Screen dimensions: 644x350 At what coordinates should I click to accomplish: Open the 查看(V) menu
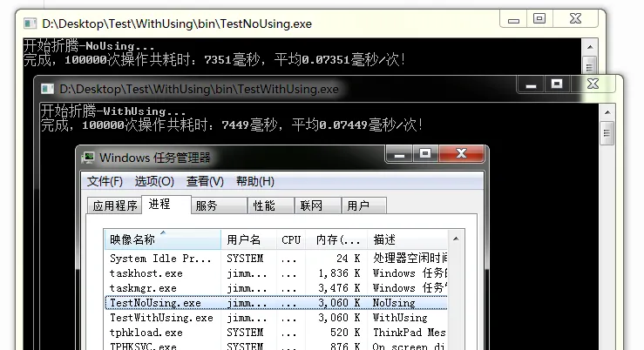[x=205, y=181]
